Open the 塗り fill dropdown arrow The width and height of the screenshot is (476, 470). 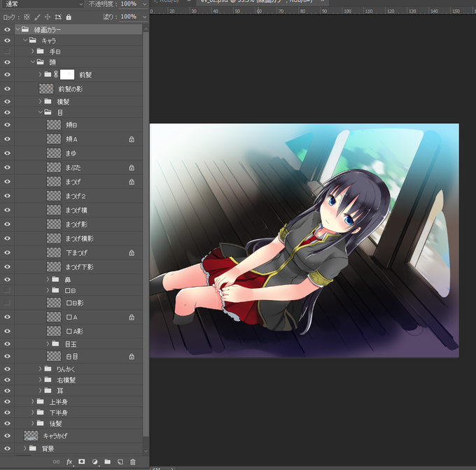pyautogui.click(x=144, y=17)
